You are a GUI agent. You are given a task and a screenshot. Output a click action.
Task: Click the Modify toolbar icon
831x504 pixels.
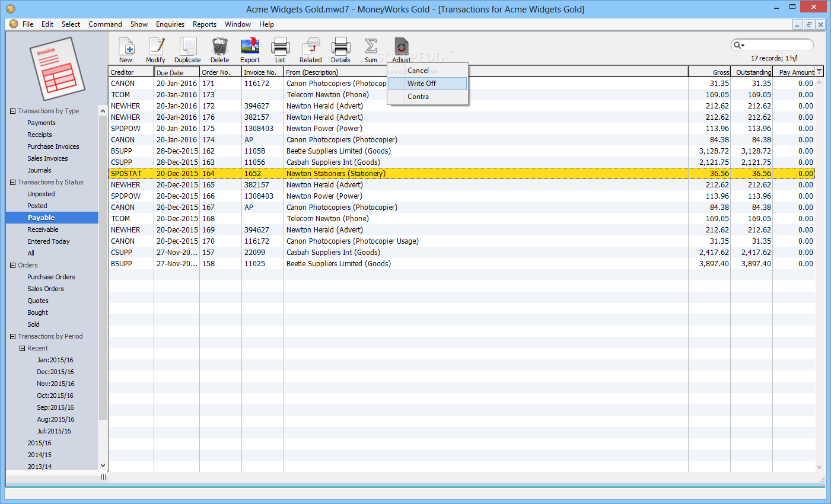pyautogui.click(x=156, y=47)
